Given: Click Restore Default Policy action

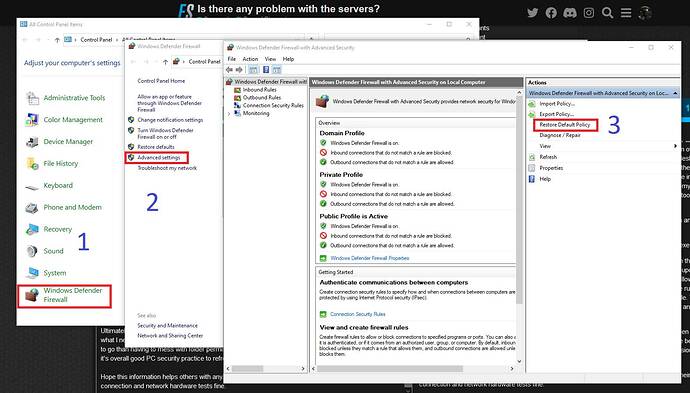Looking at the screenshot, I should [x=565, y=125].
